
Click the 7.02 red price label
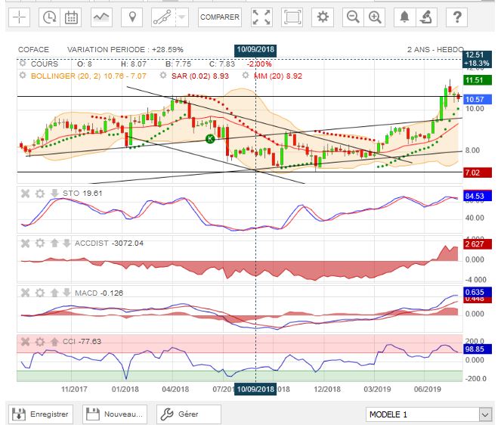478,172
